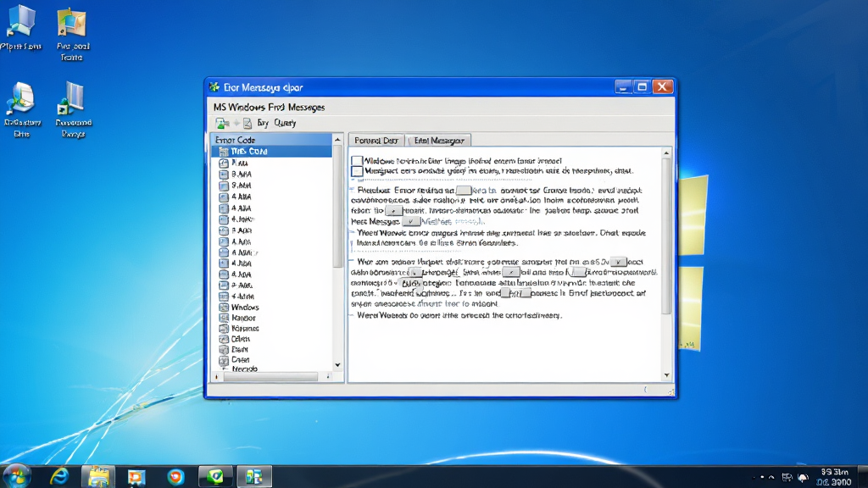This screenshot has height=488, width=868.
Task: Tick the second checkbox in the message pane
Action: (357, 171)
